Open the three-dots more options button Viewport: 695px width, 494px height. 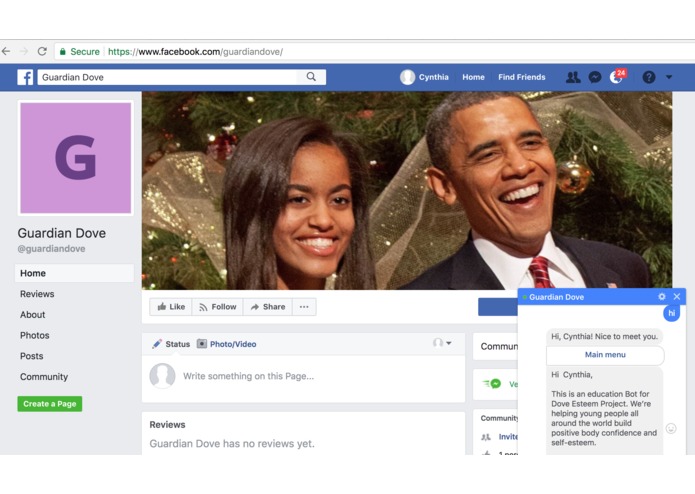(304, 307)
